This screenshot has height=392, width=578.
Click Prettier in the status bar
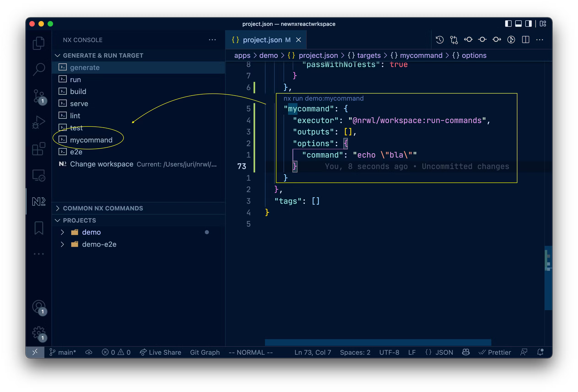pyautogui.click(x=495, y=352)
